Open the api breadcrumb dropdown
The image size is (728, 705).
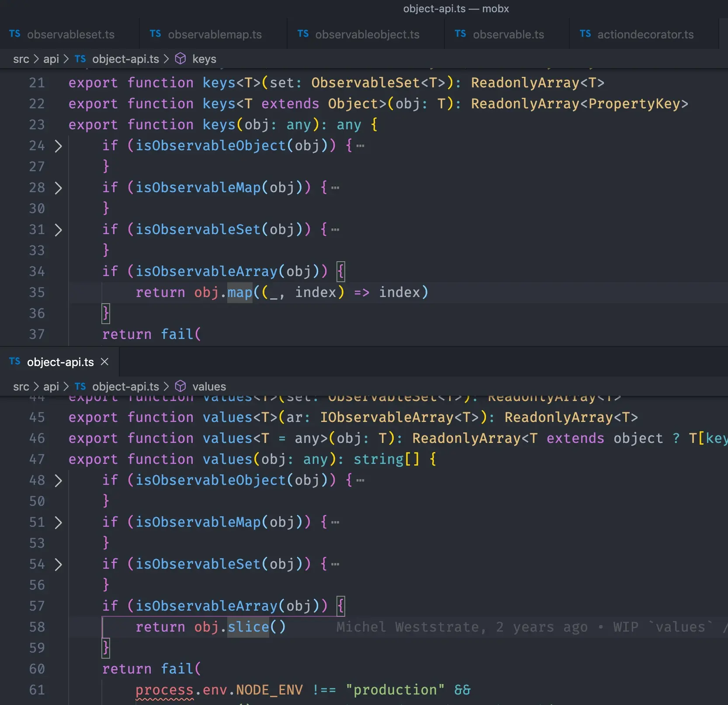pos(51,59)
